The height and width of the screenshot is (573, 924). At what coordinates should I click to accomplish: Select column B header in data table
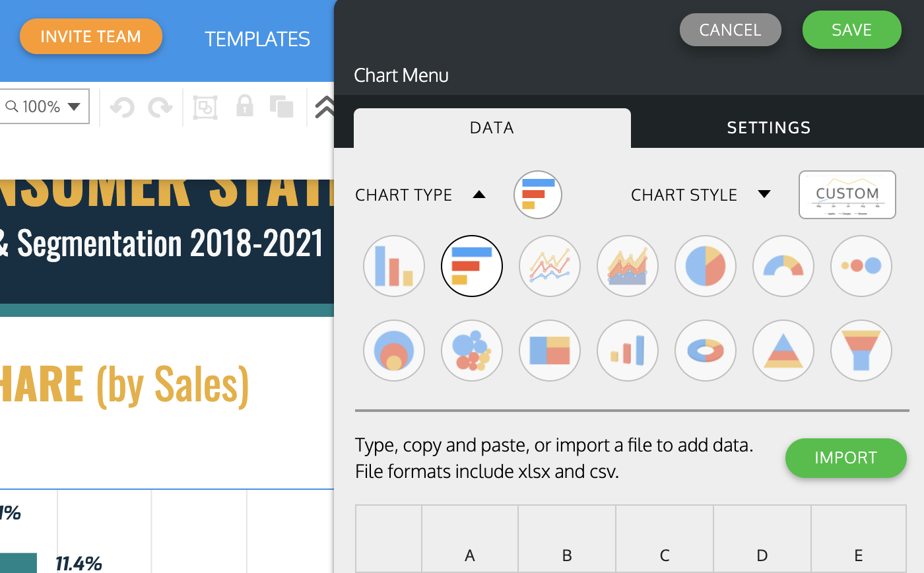567,539
